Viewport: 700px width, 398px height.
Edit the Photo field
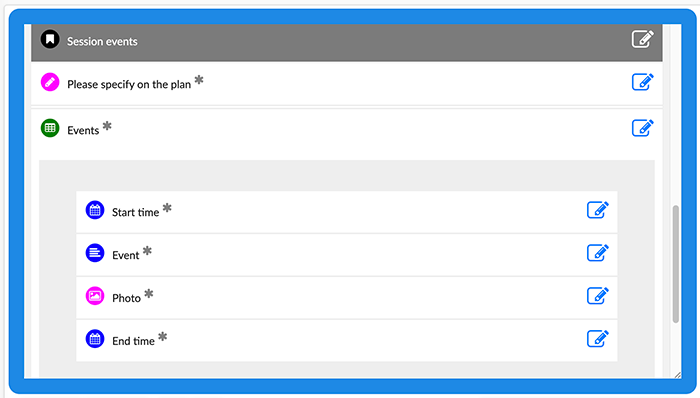pos(597,296)
